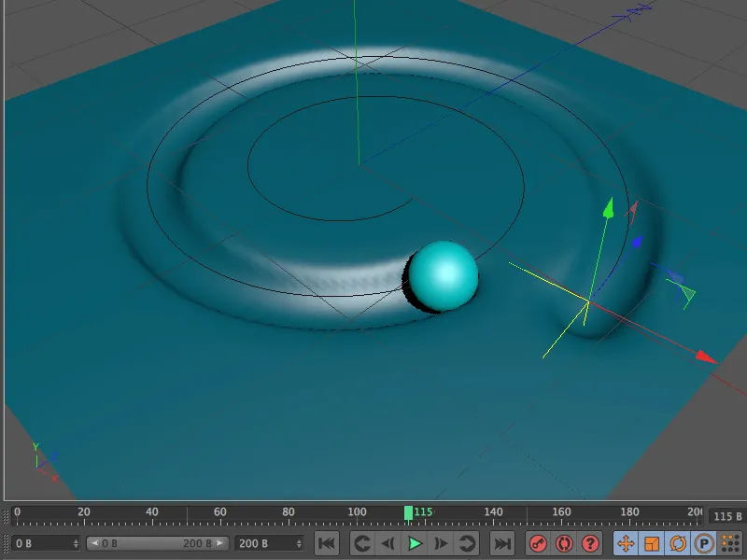
Task: Toggle autokeying button
Action: (x=564, y=543)
